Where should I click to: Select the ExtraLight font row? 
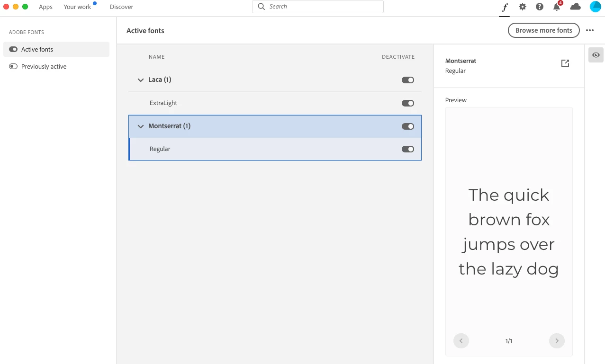click(x=275, y=103)
